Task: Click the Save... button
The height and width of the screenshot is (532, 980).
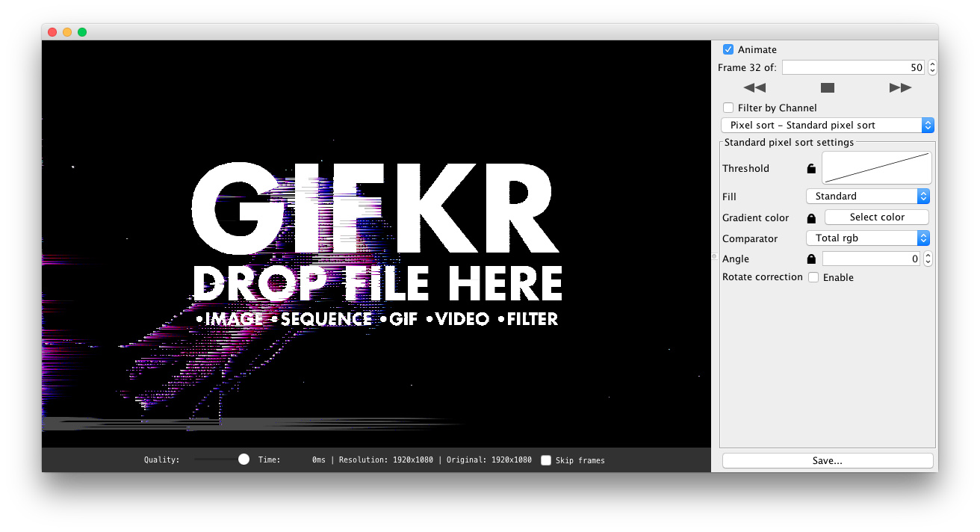Action: pos(828,460)
